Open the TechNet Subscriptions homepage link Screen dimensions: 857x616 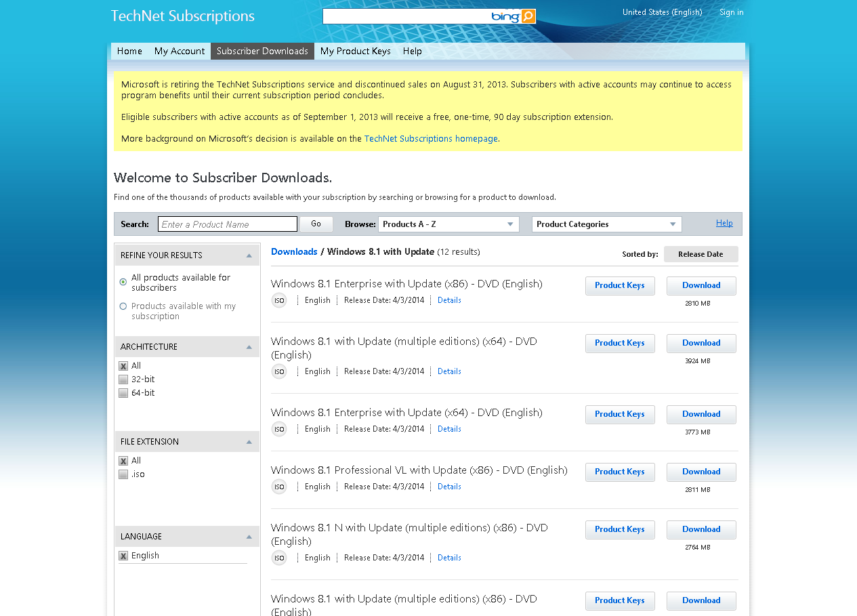pyautogui.click(x=431, y=138)
